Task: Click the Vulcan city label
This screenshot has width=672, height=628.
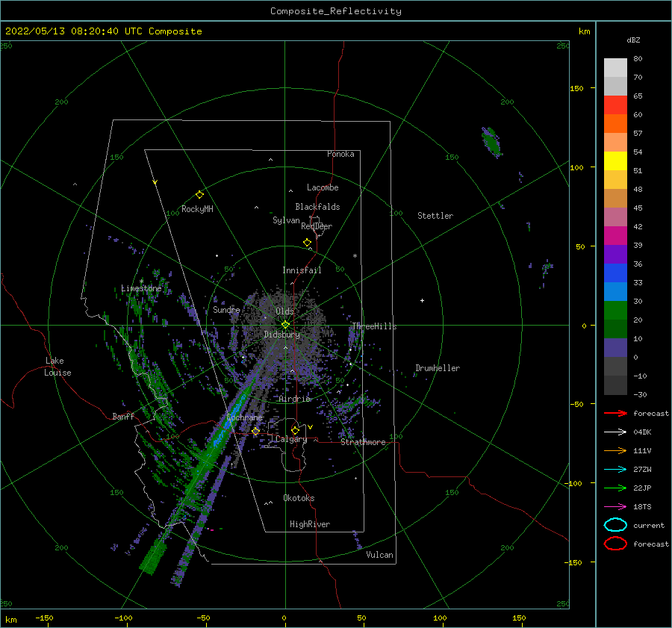Action: pos(380,555)
